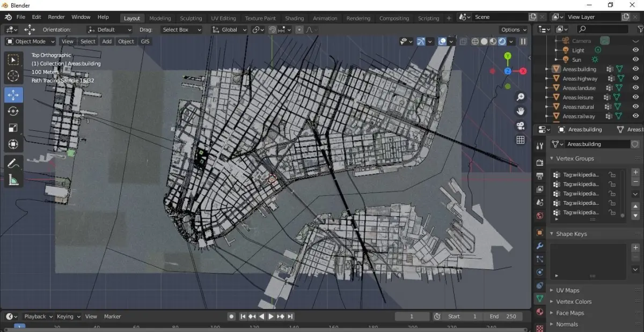Switch to solid viewport shading

click(x=484, y=41)
